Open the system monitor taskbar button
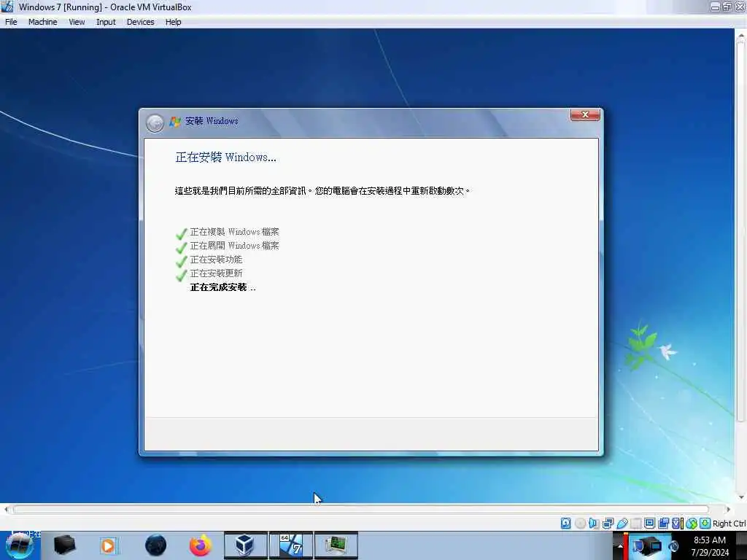The width and height of the screenshot is (747, 560). (x=336, y=545)
